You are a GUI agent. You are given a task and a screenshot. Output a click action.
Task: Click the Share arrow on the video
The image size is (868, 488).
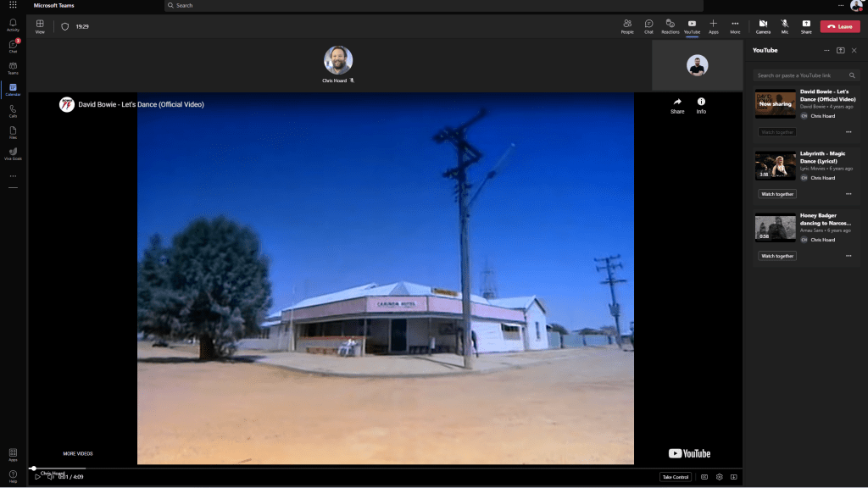pyautogui.click(x=677, y=105)
